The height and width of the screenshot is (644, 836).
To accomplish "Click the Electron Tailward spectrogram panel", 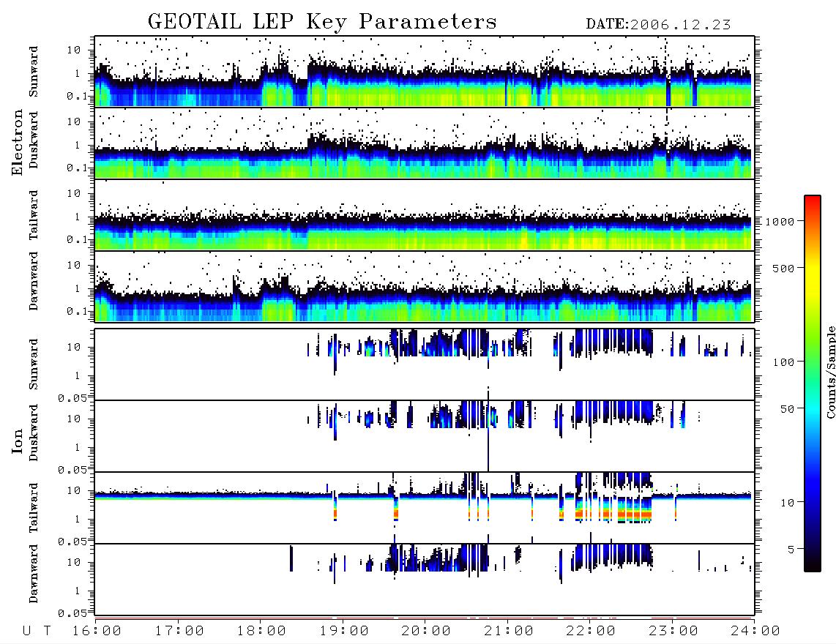I will point(425,215).
